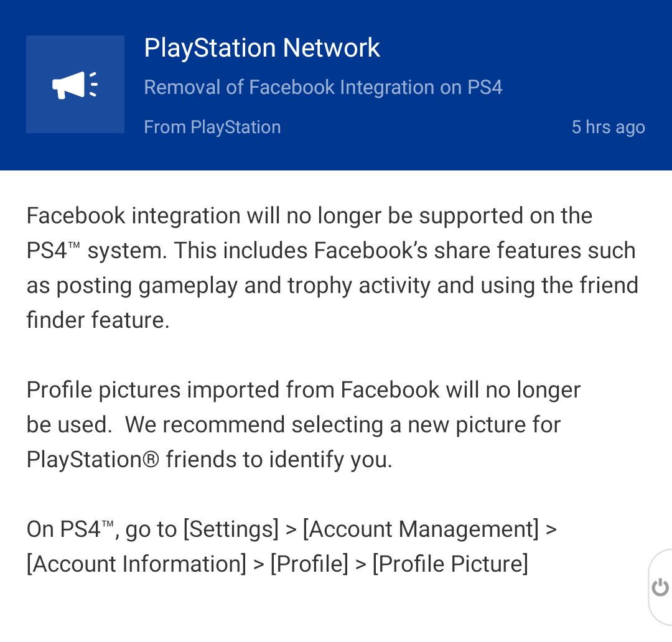Click 'We recommend selecting a new picture' sentence
Screen dimensions: 672x642
click(342, 424)
